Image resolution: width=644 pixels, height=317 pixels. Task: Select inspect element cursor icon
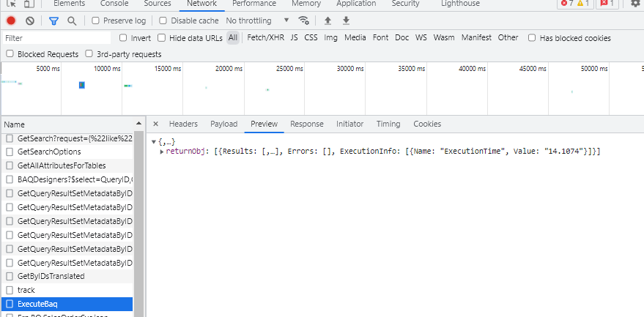(x=12, y=3)
